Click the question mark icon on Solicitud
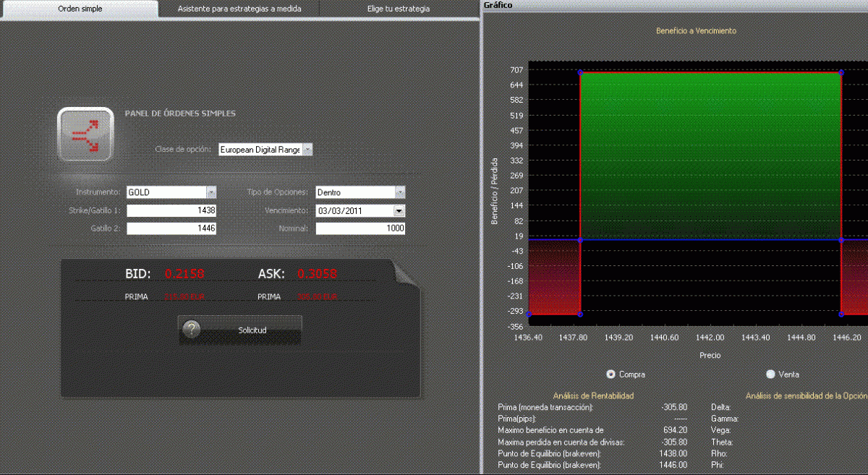The width and height of the screenshot is (868, 475). tap(191, 330)
